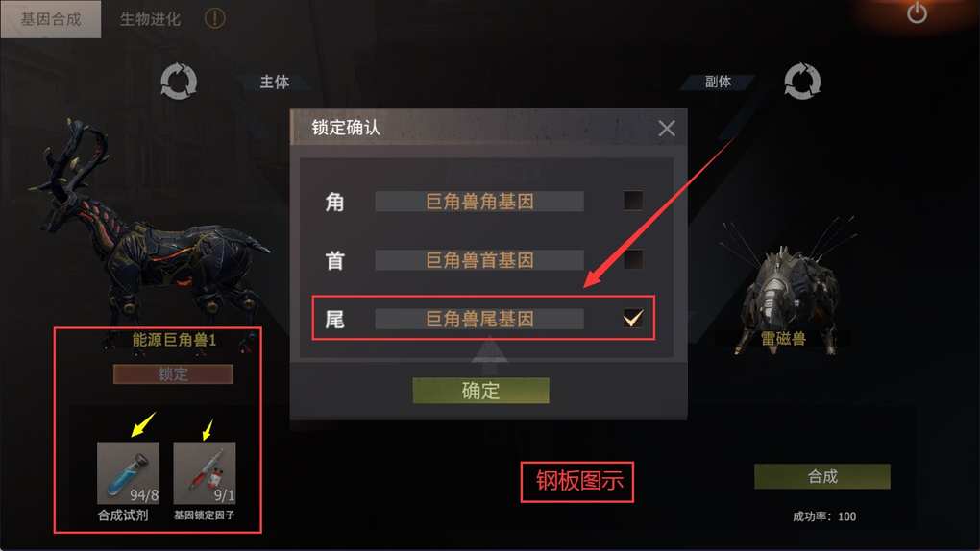Click the 锁定 button under 能源巨角兽1

173,374
